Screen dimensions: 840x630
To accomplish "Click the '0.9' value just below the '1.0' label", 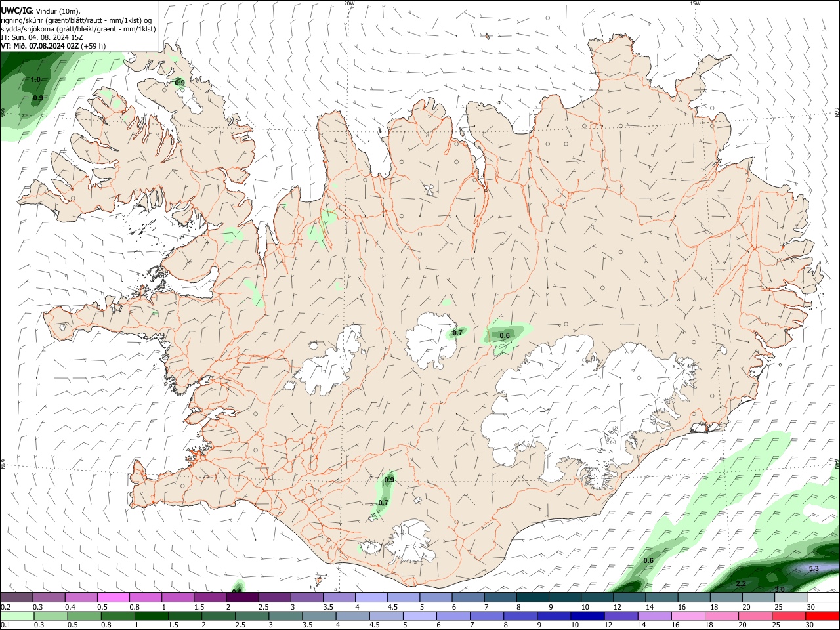I will (x=38, y=98).
